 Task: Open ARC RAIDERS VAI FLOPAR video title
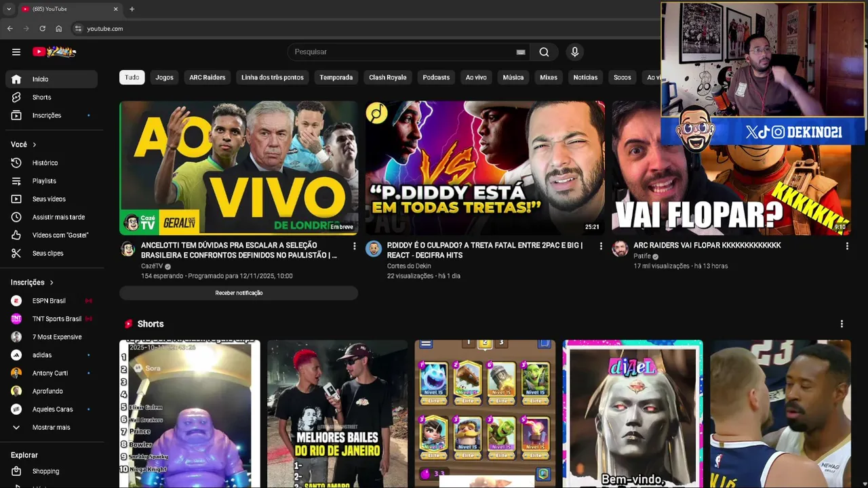[x=707, y=245]
